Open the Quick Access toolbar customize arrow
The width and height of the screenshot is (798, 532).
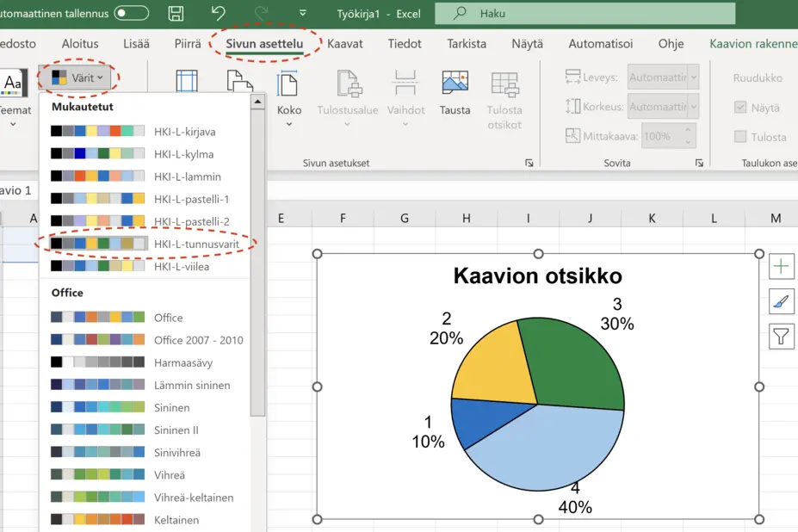coord(303,13)
